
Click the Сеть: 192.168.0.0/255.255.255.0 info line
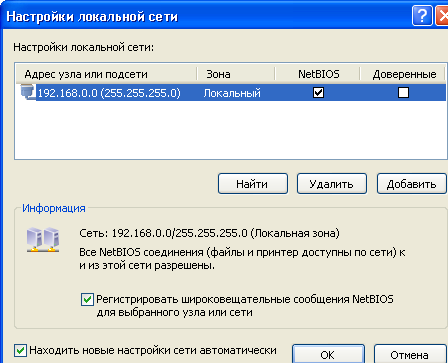[209, 233]
